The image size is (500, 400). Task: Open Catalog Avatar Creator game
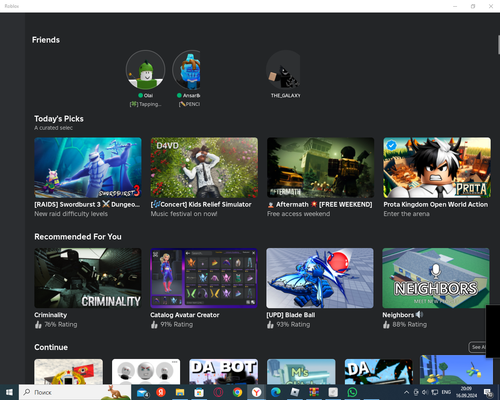(x=204, y=278)
